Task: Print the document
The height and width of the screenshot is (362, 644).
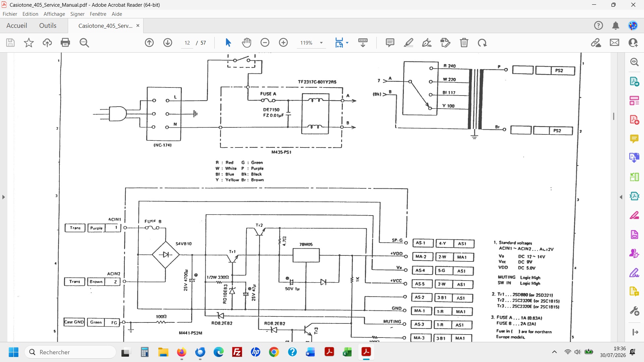Action: 65,43
